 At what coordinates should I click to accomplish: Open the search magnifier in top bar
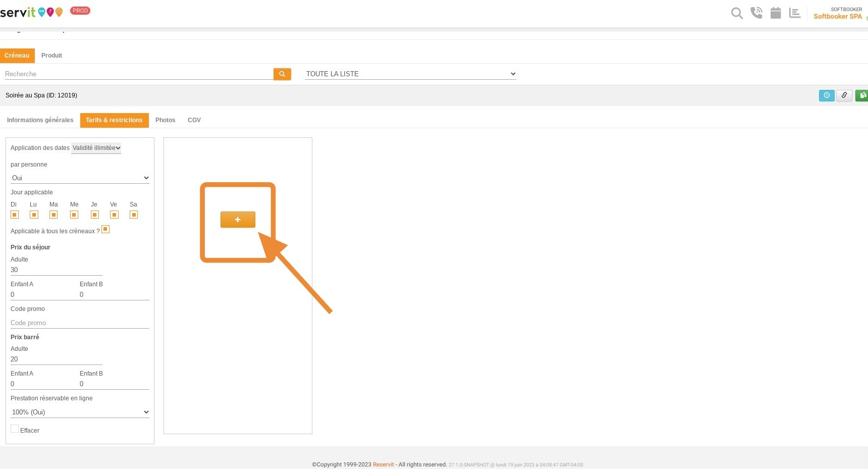(737, 13)
